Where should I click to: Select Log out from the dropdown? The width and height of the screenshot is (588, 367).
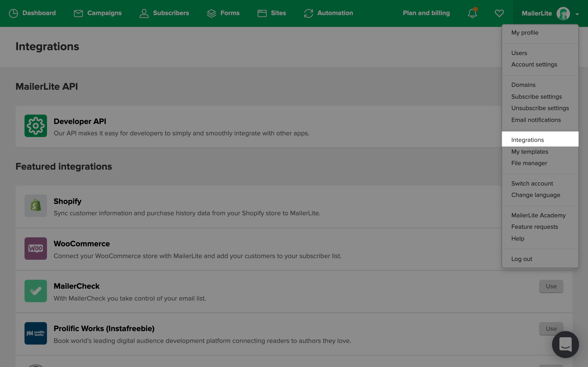click(x=521, y=259)
